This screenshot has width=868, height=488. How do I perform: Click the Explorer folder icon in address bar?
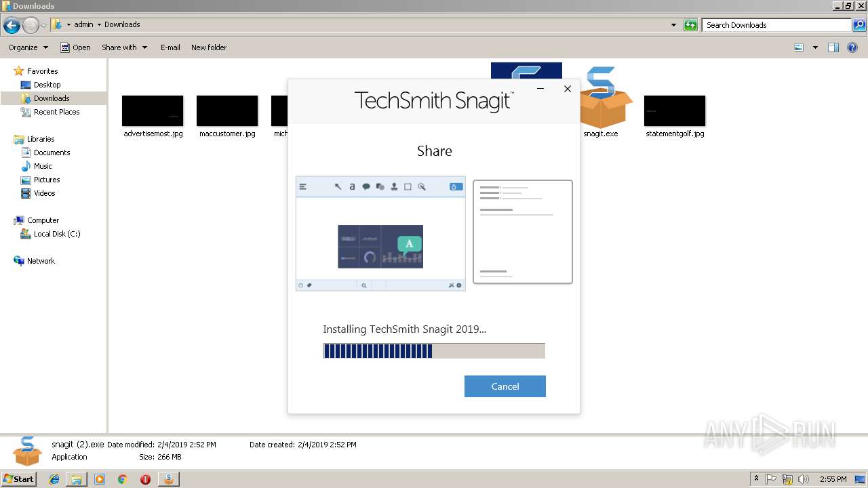click(58, 25)
